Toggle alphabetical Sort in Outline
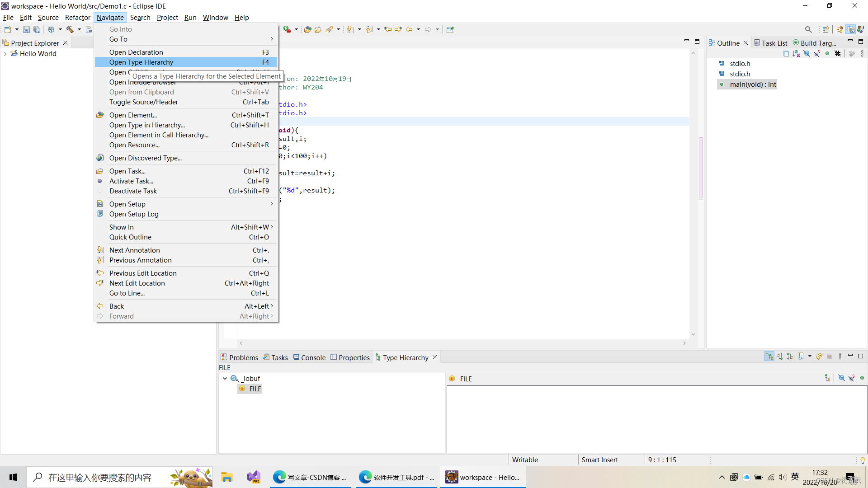The width and height of the screenshot is (868, 488). (796, 53)
